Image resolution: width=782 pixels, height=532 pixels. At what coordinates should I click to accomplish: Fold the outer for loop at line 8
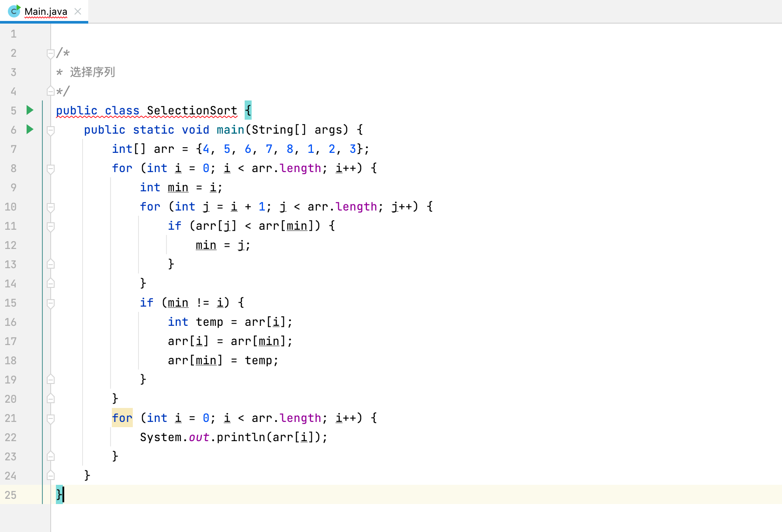[x=51, y=169]
